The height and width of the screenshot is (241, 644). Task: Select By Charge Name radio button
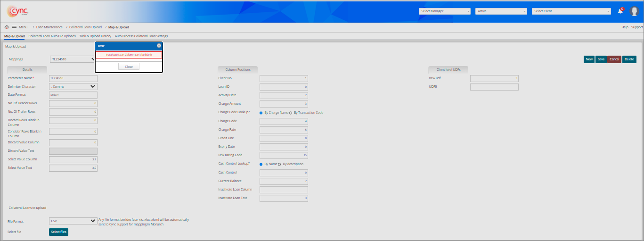point(261,113)
